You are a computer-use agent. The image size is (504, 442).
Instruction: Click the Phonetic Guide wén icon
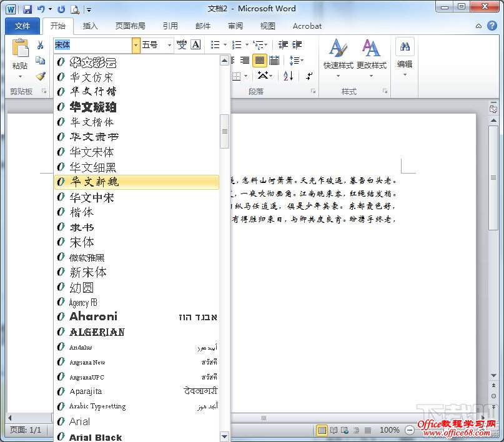point(182,45)
